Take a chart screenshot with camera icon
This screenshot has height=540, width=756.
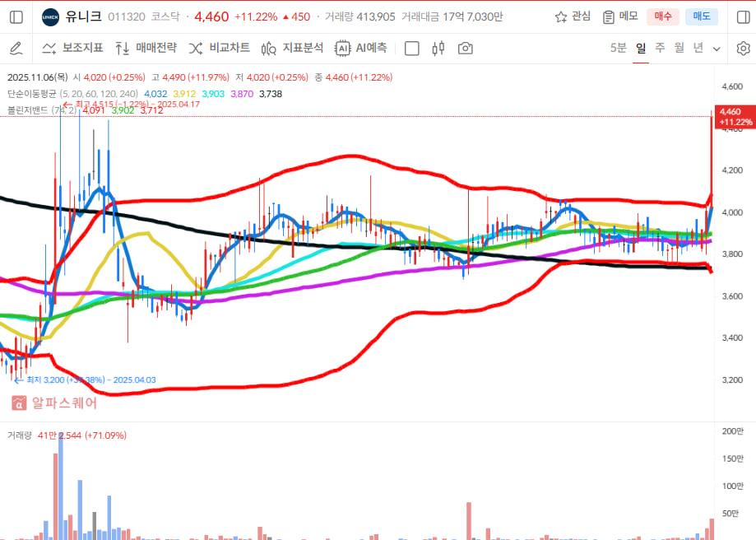pyautogui.click(x=466, y=49)
